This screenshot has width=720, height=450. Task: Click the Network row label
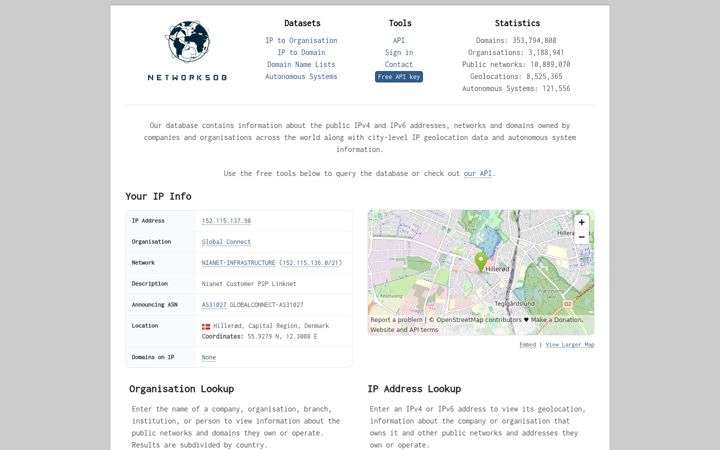143,263
